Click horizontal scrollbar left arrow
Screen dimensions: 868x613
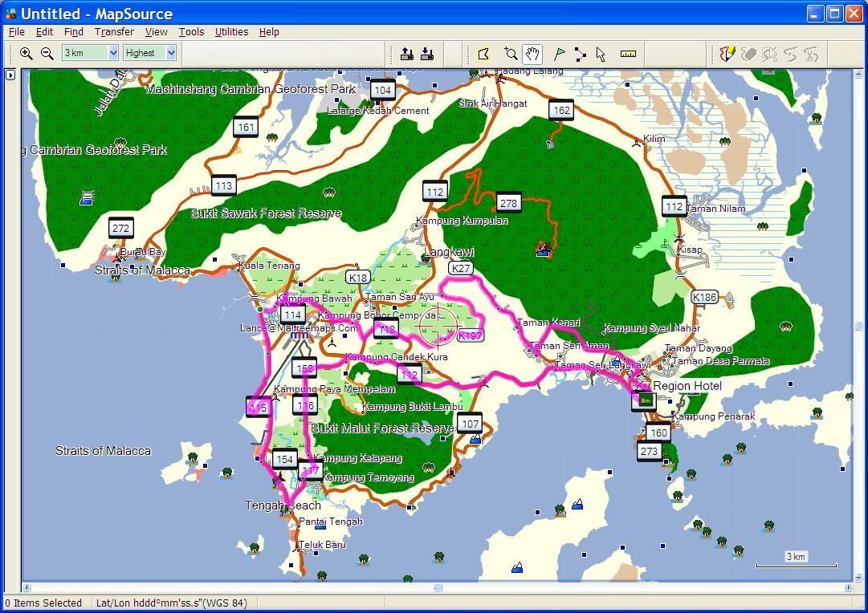point(26,587)
